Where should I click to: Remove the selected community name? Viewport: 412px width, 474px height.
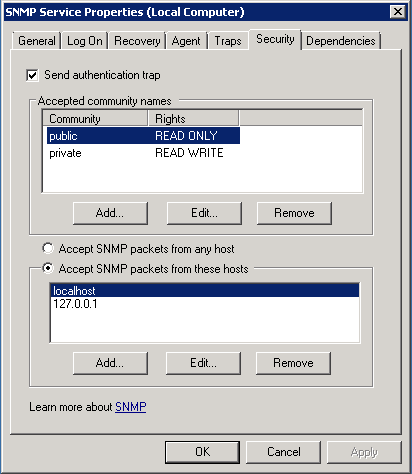click(294, 213)
